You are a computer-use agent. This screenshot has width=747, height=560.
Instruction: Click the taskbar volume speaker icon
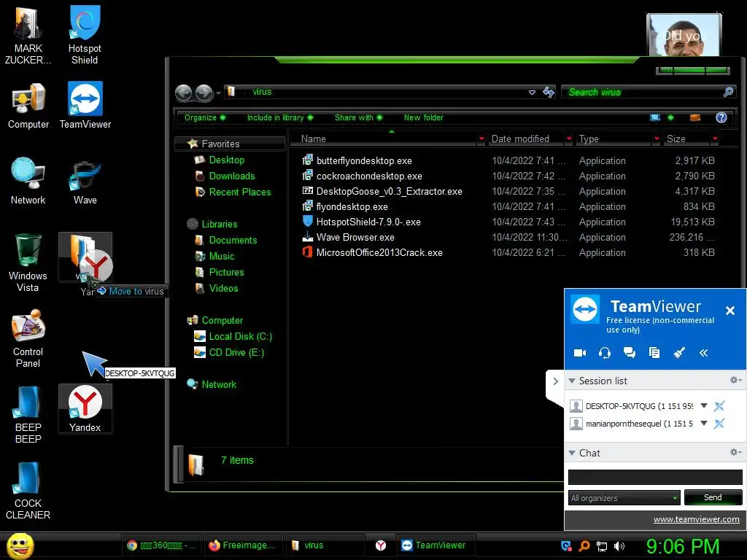619,546
